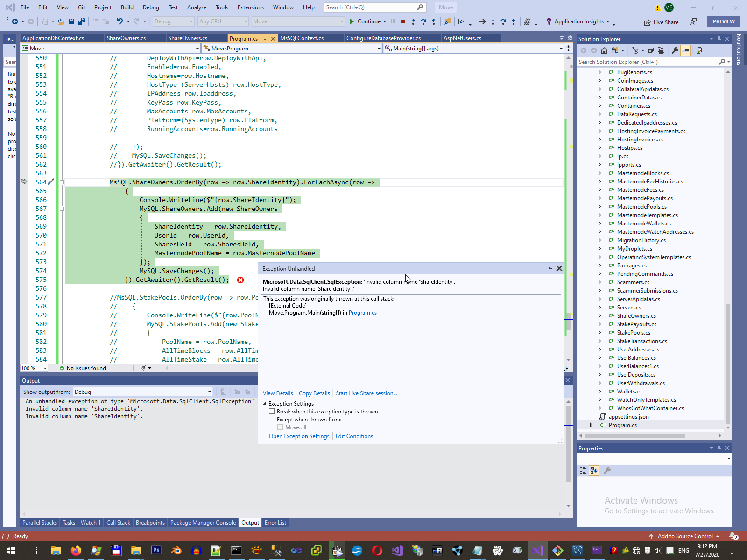The width and height of the screenshot is (747, 560).
Task: Open the Debug menu
Action: tap(151, 7)
